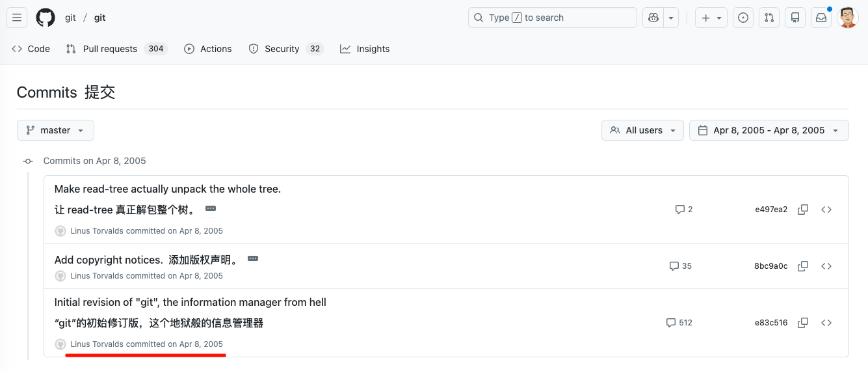This screenshot has width=868, height=371.
Task: Open the All users filter dropdown
Action: click(642, 130)
